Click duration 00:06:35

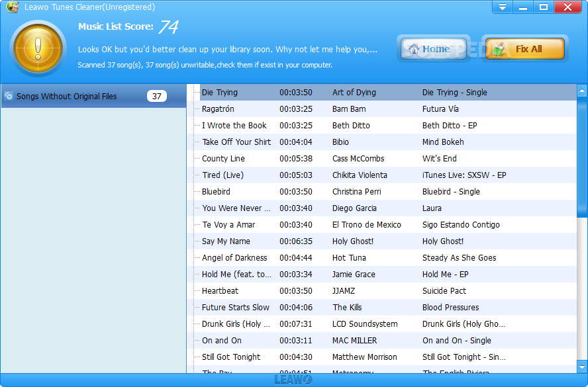(x=296, y=241)
